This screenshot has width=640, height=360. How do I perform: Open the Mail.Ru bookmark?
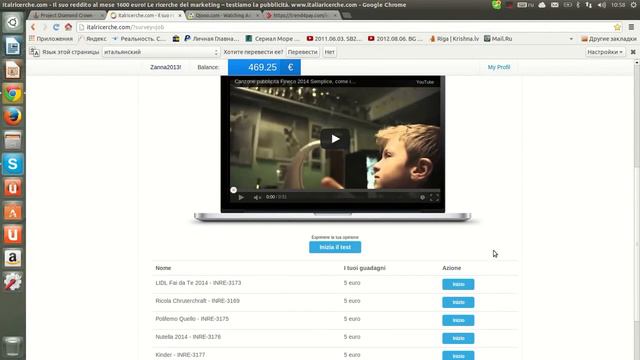[498, 39]
